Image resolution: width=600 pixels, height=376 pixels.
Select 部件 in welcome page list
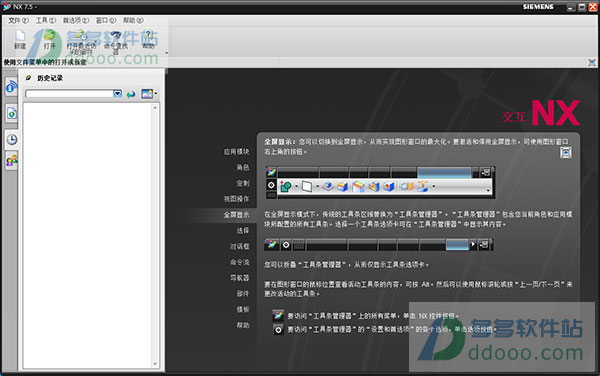click(243, 294)
